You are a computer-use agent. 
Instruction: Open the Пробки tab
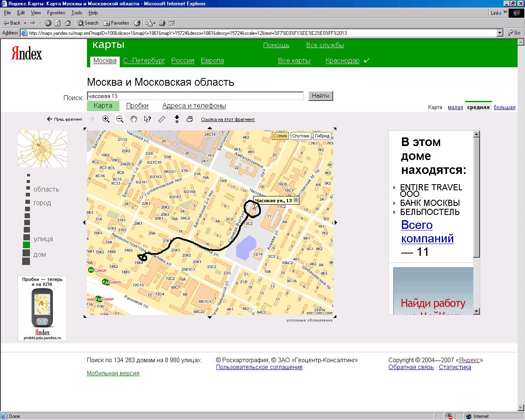[x=137, y=106]
